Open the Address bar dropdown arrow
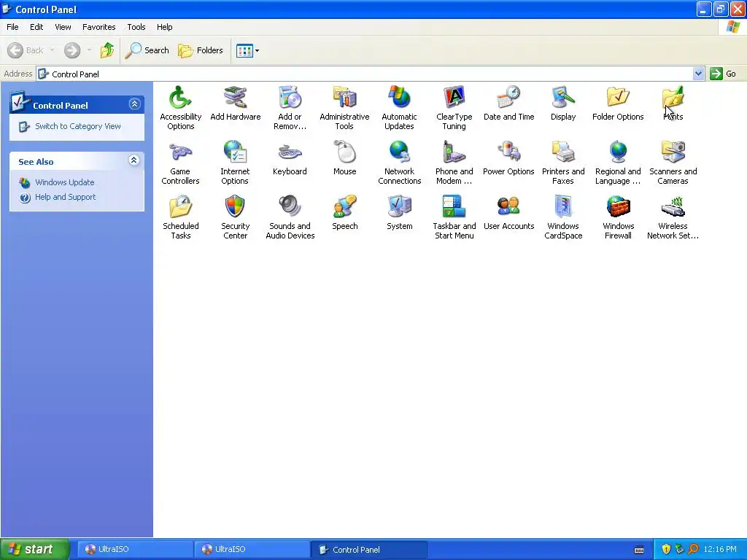This screenshot has width=747, height=560. pos(698,74)
